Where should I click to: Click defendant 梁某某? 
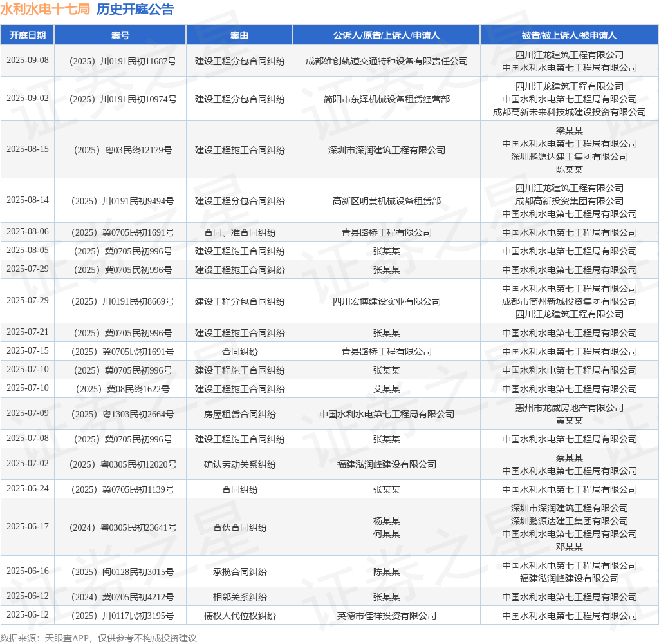pyautogui.click(x=569, y=131)
